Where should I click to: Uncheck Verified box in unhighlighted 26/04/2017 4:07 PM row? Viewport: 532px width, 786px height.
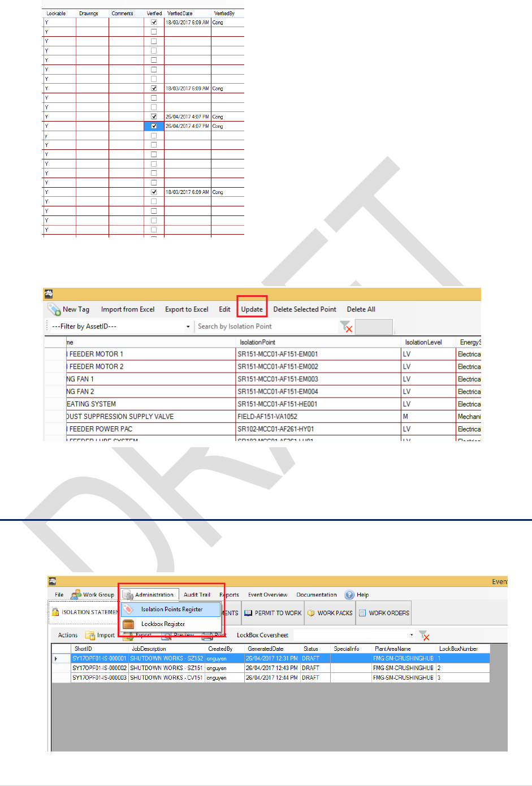coord(154,116)
